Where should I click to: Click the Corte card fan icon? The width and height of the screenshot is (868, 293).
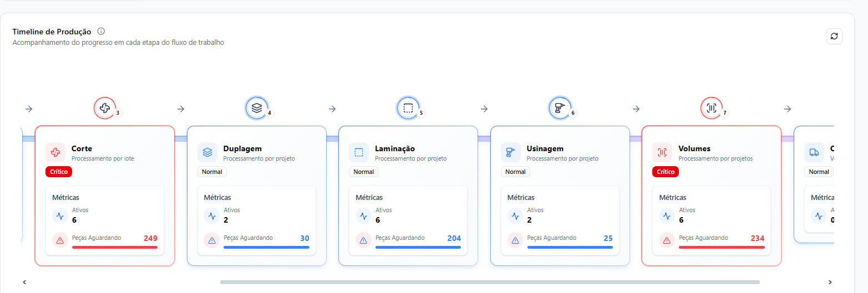[x=55, y=152]
